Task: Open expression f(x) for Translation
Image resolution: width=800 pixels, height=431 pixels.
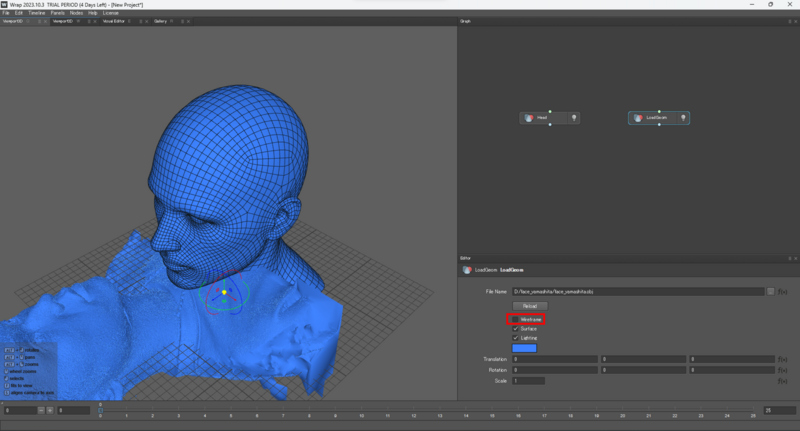Action: (x=782, y=360)
